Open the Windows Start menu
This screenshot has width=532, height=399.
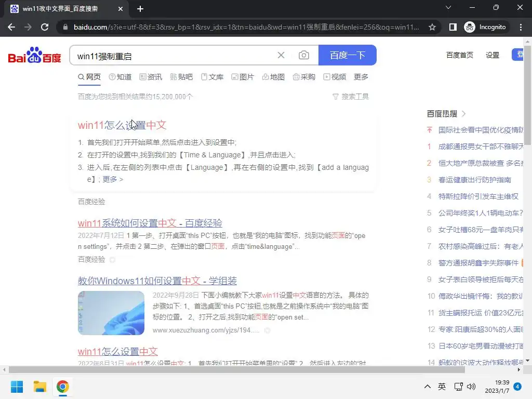pyautogui.click(x=17, y=387)
